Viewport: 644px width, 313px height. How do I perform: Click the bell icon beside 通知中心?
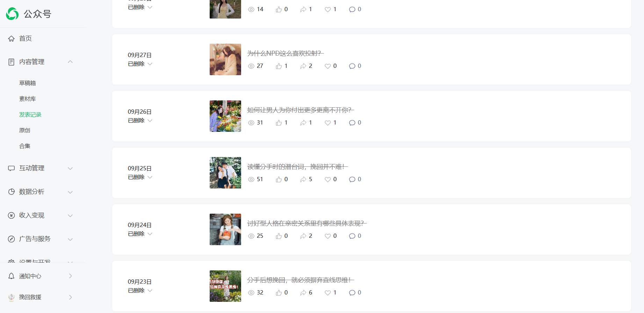(12, 276)
